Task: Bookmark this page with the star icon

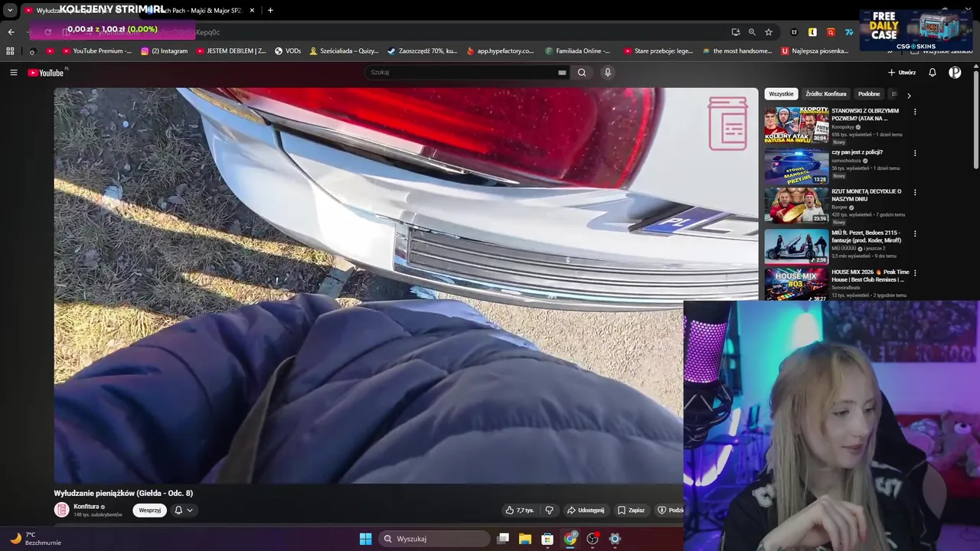Action: tap(769, 32)
